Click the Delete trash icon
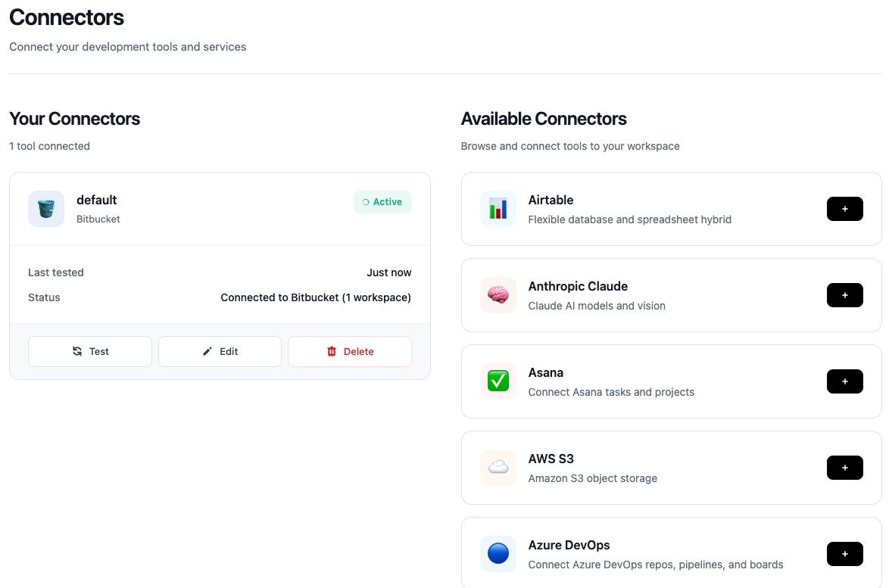Image resolution: width=889 pixels, height=588 pixels. tap(331, 351)
